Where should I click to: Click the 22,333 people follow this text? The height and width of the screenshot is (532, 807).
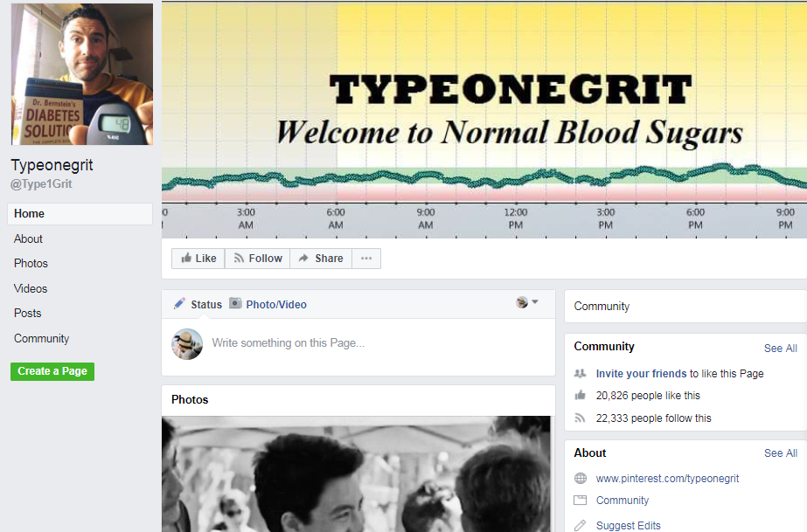pos(654,418)
